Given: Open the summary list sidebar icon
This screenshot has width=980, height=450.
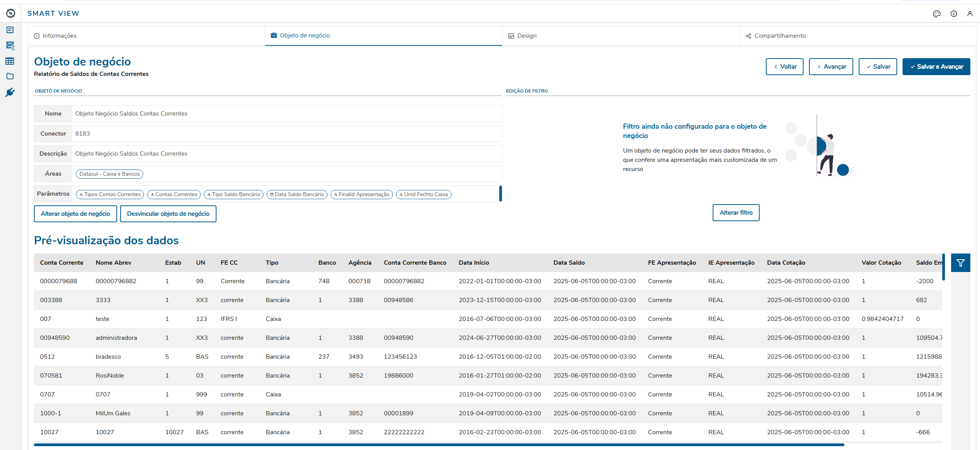Looking at the screenshot, I should 10,45.
